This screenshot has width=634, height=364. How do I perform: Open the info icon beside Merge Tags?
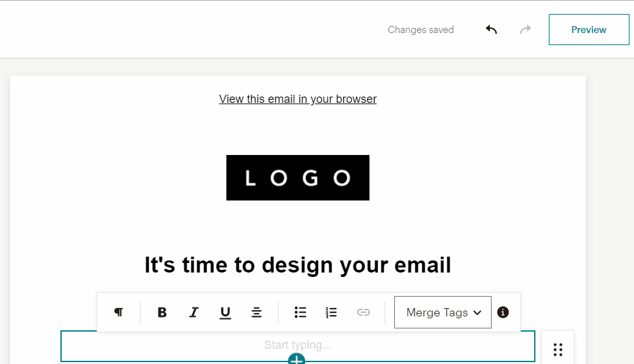(x=503, y=313)
